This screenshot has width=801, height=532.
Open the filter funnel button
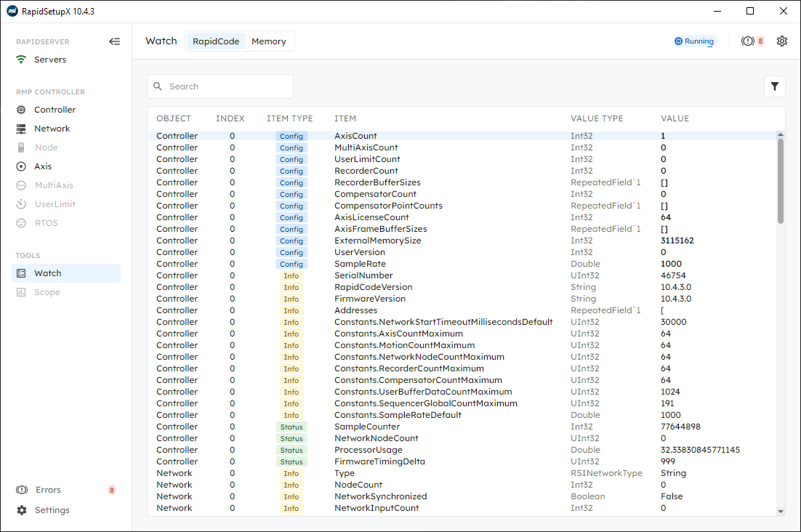click(x=774, y=86)
